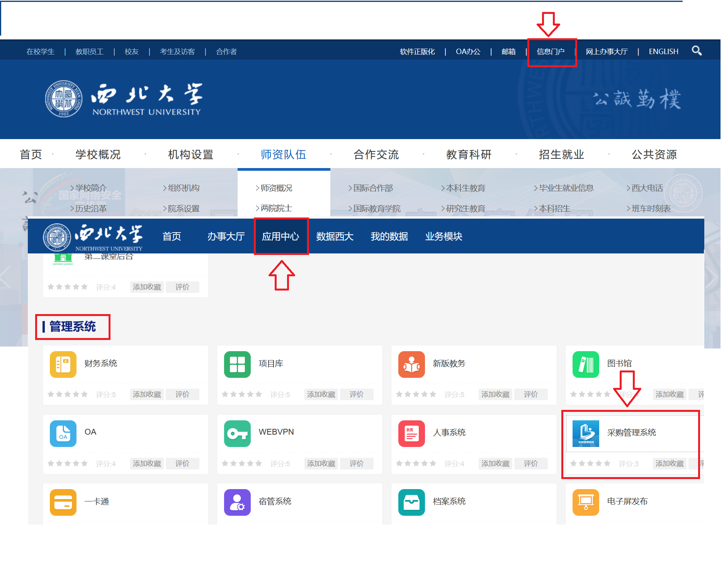Viewport: 724px width, 588px height.
Task: Add 财务系统 to favorites via 添加收藏
Action: tap(147, 394)
